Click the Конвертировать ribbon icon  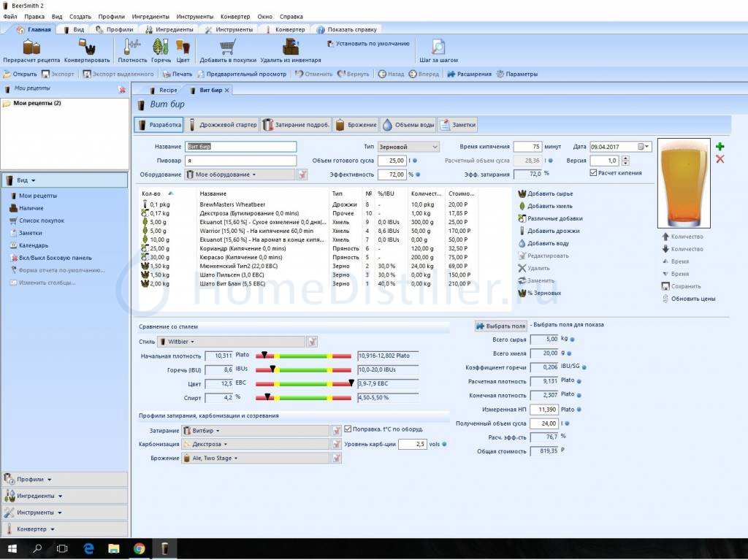pos(87,47)
